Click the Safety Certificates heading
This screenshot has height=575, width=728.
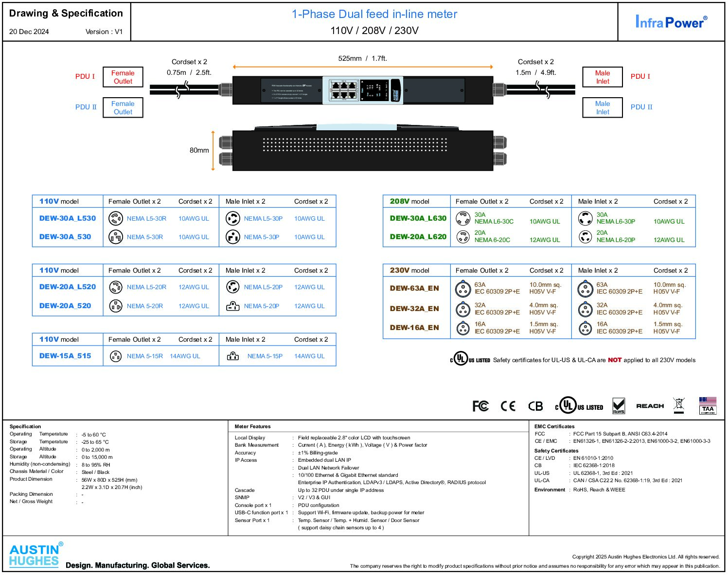tap(556, 451)
